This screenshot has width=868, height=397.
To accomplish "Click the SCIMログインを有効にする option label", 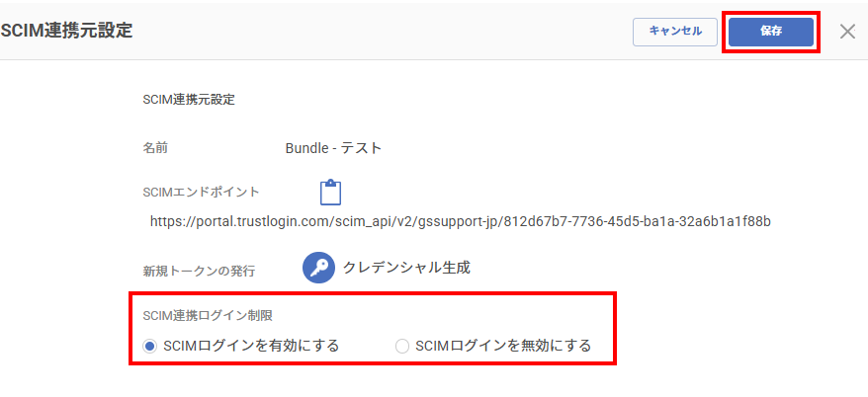I will tap(251, 346).
